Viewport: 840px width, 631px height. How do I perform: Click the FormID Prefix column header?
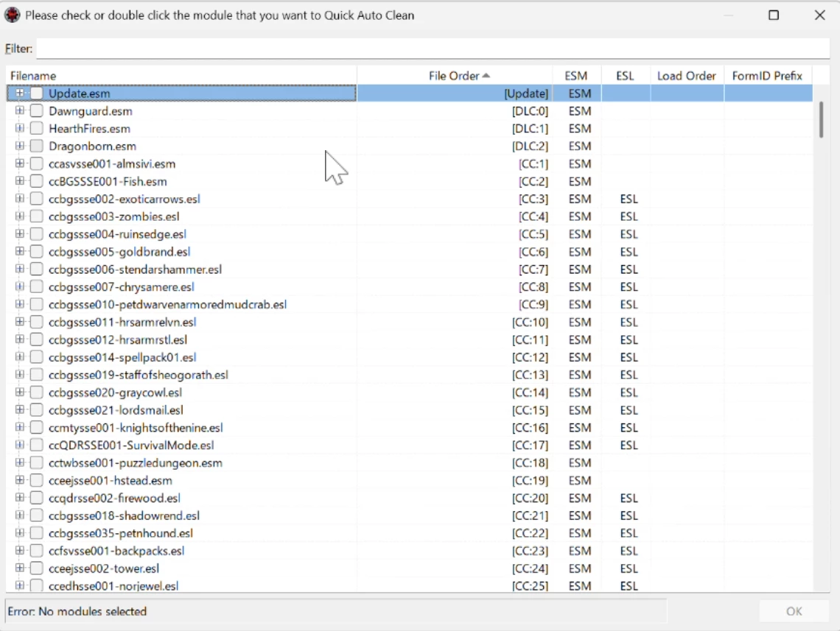tap(768, 75)
